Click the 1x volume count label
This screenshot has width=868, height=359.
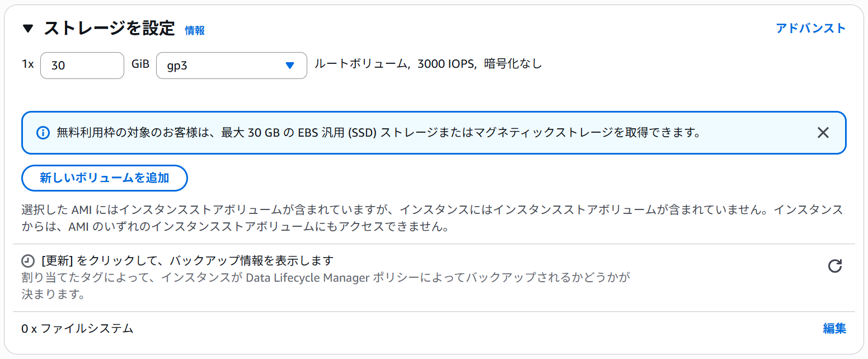point(28,64)
